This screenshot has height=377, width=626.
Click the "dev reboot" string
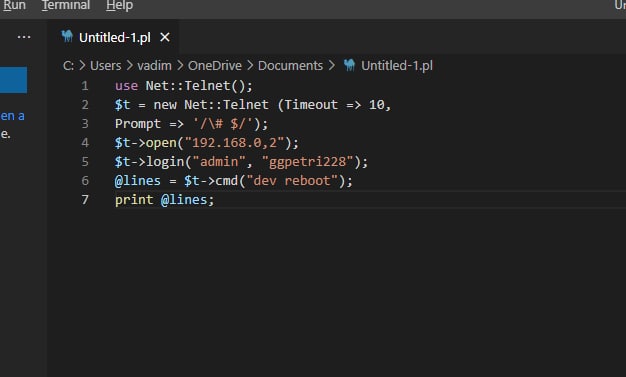pos(292,181)
